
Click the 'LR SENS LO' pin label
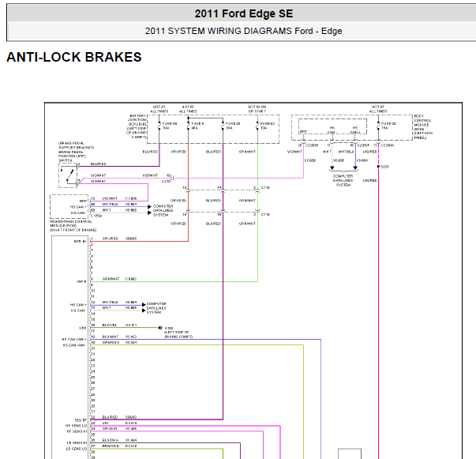point(77,449)
